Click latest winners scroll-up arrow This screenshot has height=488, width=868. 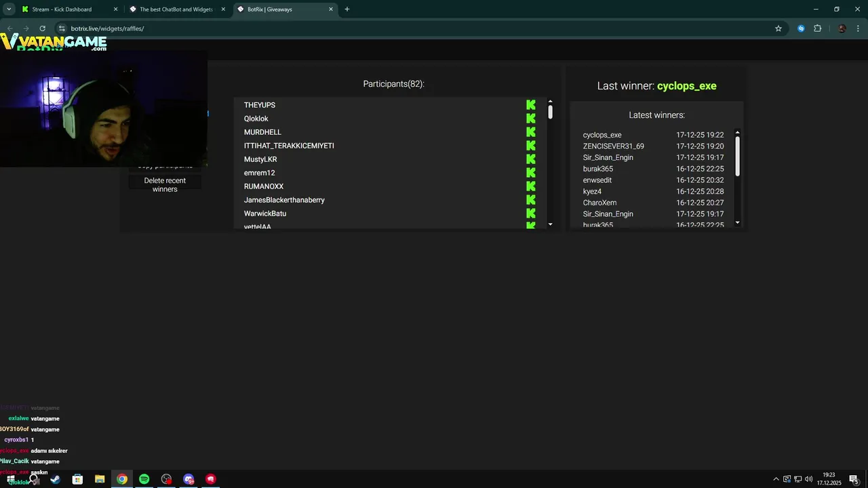[x=737, y=132]
